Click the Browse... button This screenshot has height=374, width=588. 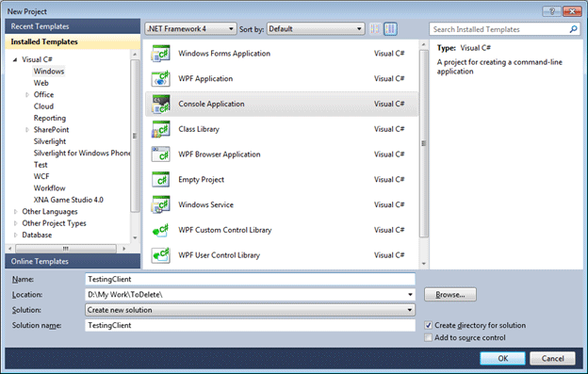click(x=450, y=295)
